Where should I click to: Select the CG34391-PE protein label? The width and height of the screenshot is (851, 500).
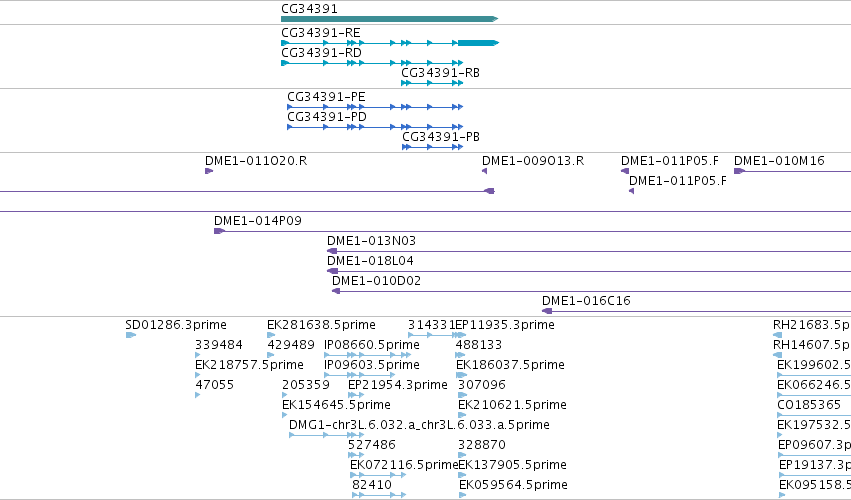coord(326,97)
